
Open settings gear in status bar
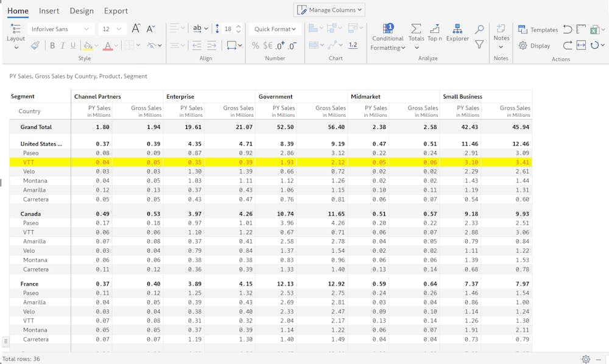tap(586, 359)
